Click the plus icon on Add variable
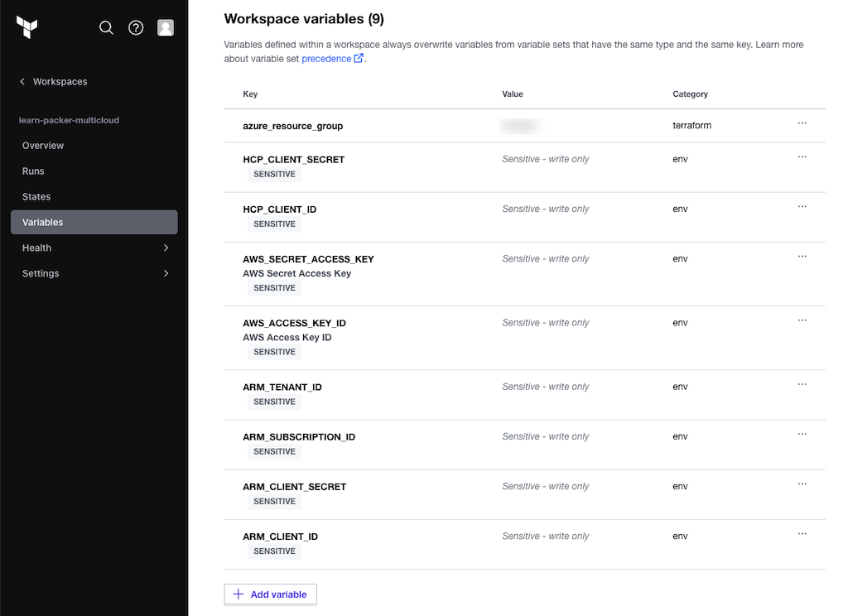Viewport: 848px width, 616px height. [238, 594]
